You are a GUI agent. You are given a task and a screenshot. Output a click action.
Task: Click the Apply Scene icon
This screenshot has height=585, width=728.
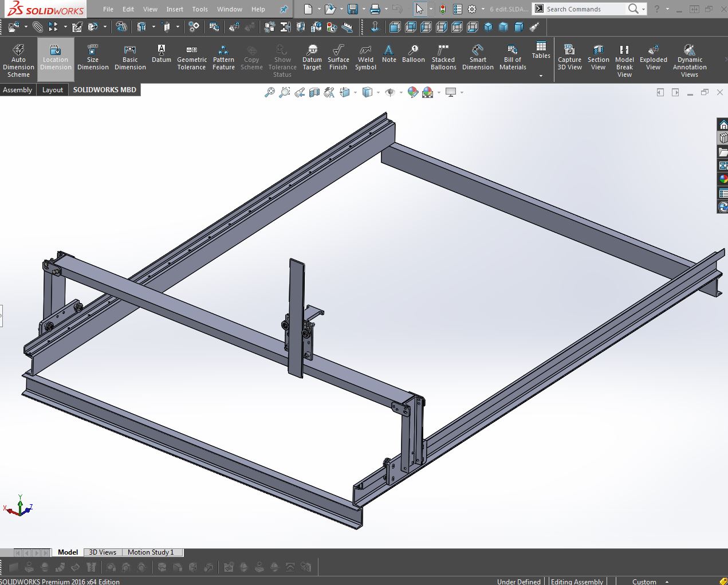(427, 92)
